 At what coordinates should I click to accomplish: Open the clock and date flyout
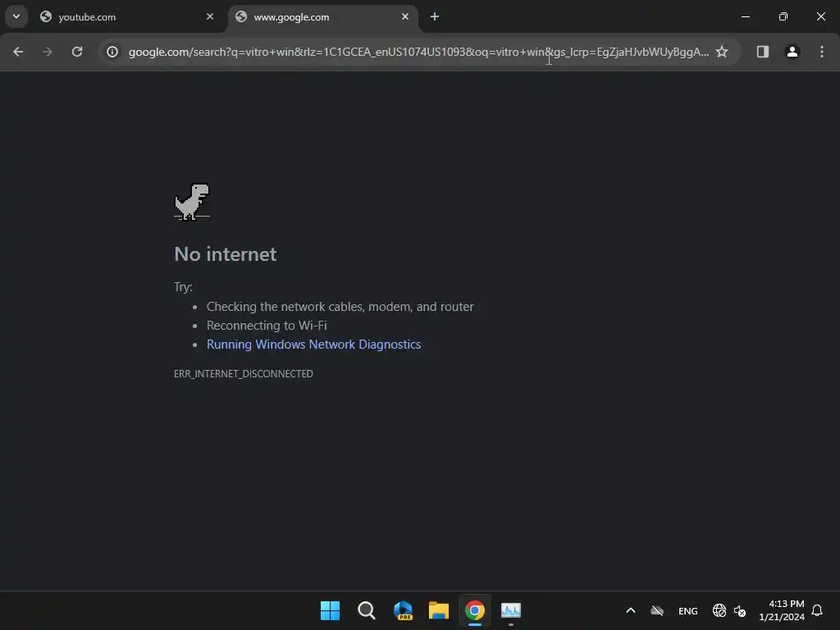(x=781, y=610)
